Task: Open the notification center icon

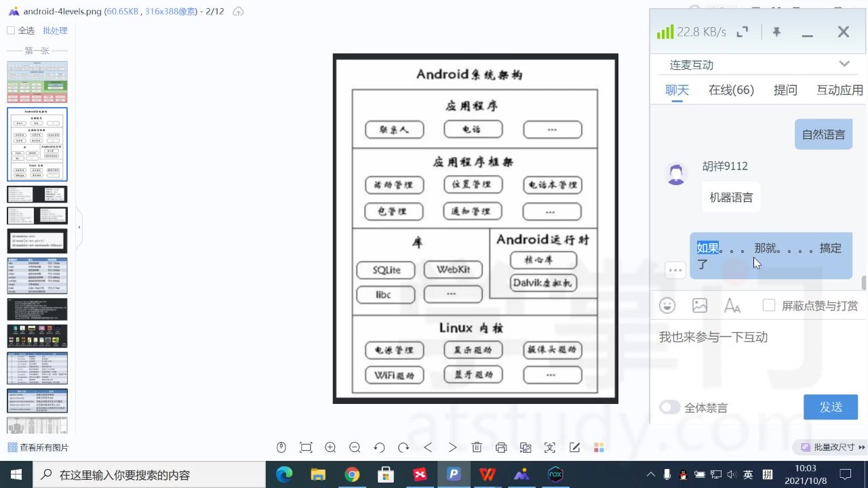Action: (846, 474)
